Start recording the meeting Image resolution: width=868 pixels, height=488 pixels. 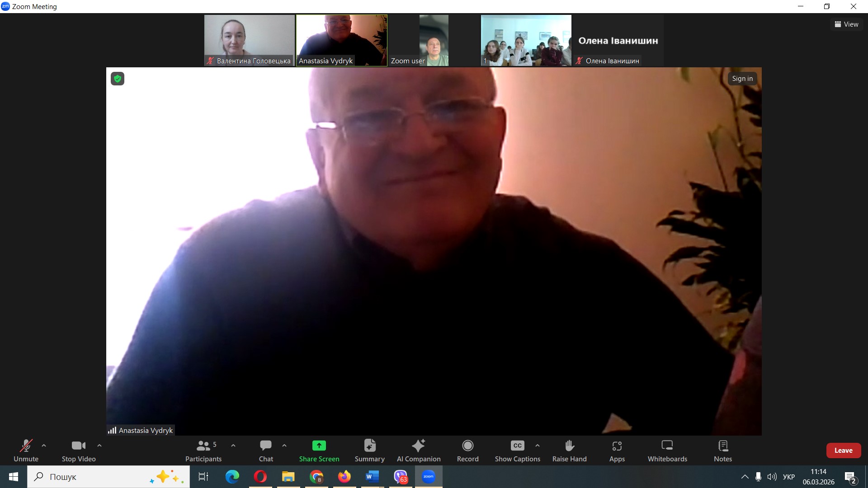point(467,450)
